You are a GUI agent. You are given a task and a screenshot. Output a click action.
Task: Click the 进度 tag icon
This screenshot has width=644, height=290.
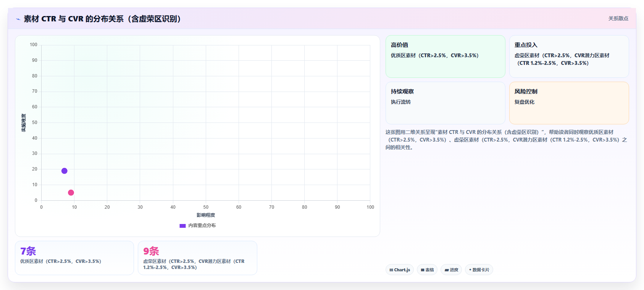pos(447,270)
